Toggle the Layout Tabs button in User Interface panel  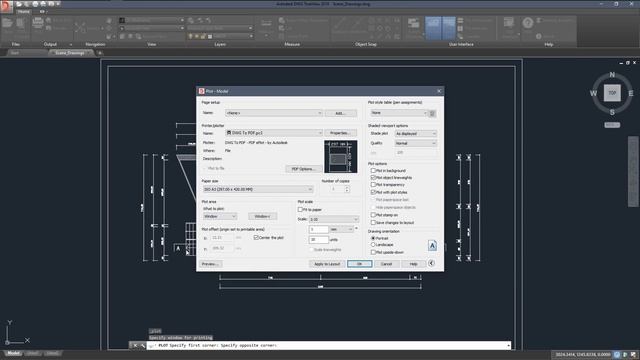449,28
